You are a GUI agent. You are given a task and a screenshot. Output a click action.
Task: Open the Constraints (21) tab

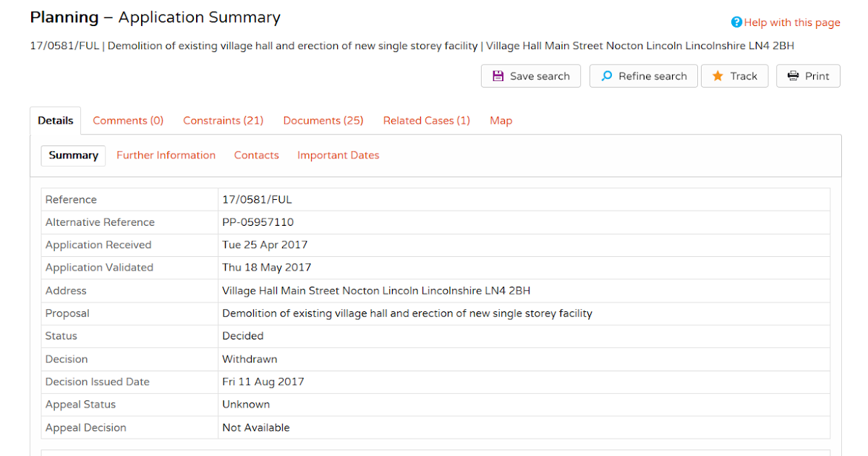click(x=223, y=120)
